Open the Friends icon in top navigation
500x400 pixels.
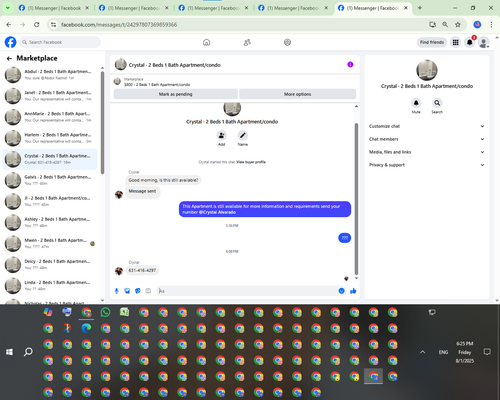click(247, 42)
